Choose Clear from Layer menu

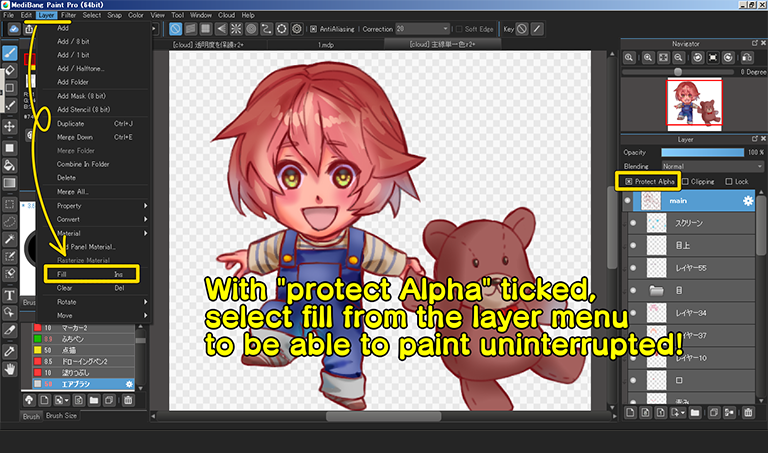pyautogui.click(x=96, y=288)
